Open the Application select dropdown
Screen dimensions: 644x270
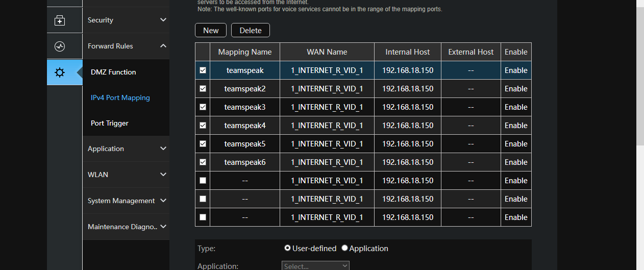(315, 266)
